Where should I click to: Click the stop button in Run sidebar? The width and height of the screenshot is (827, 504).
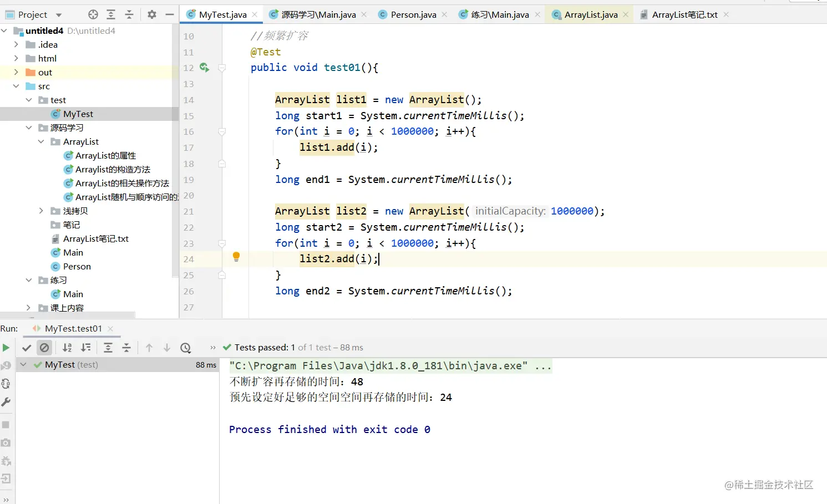(x=6, y=425)
